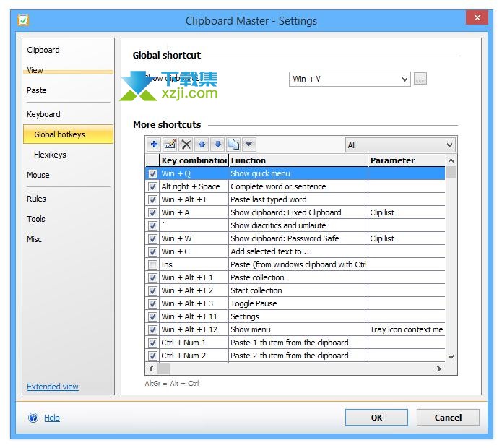Open toolbar extra options arrow

pos(249,145)
